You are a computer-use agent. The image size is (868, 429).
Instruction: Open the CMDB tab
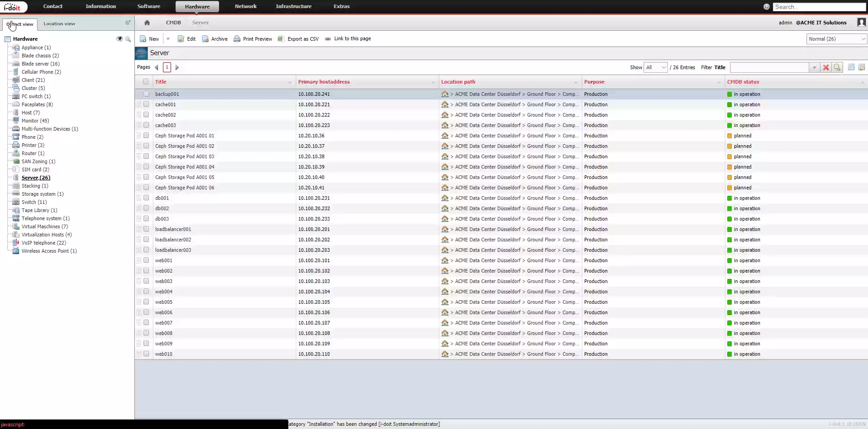coord(173,22)
